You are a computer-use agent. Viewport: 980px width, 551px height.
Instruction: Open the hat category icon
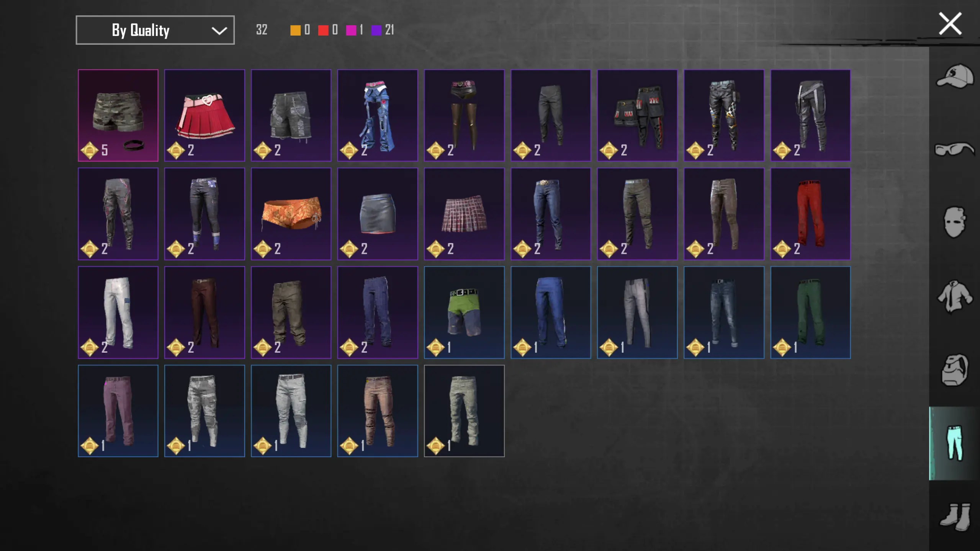[954, 77]
